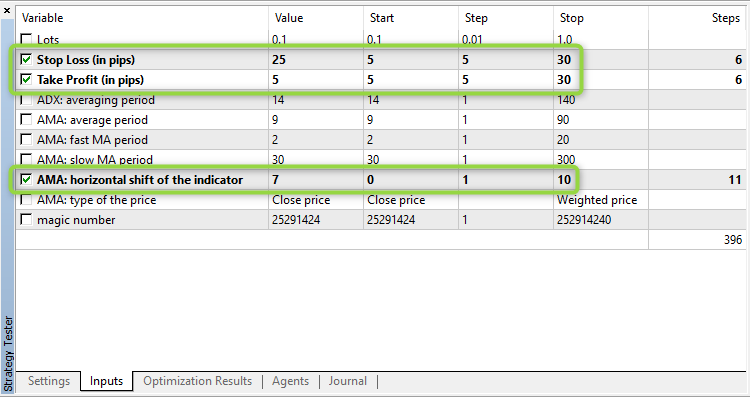750x398 pixels.
Task: Open the Settings tab
Action: tap(49, 381)
